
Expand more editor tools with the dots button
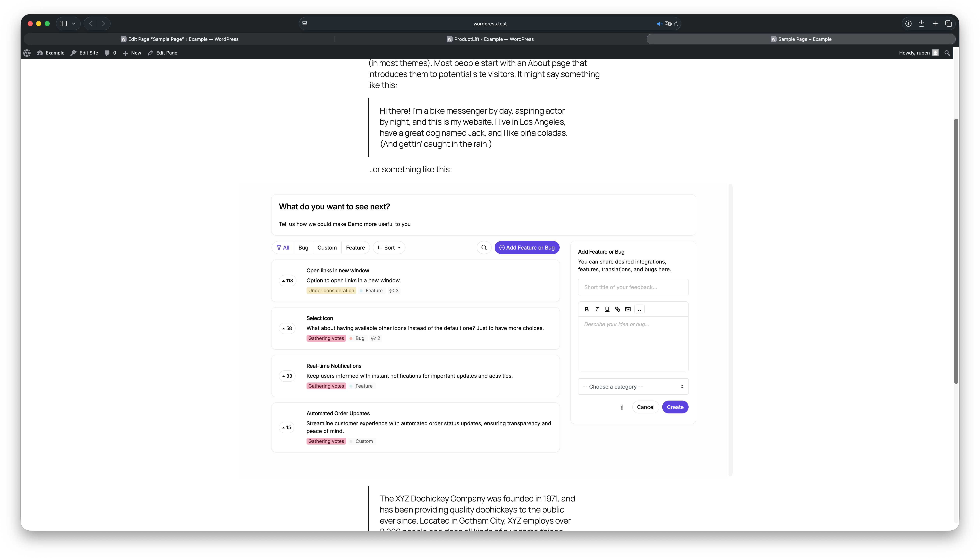(x=639, y=309)
